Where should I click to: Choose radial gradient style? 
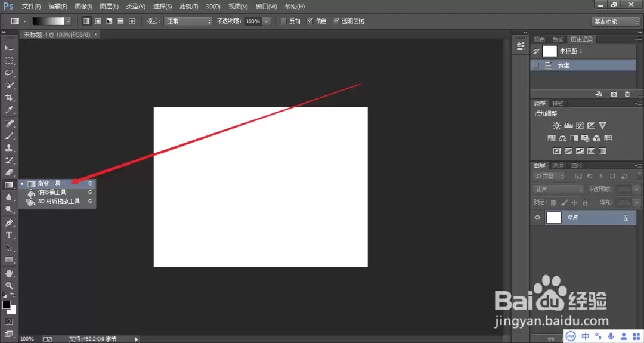(x=98, y=21)
